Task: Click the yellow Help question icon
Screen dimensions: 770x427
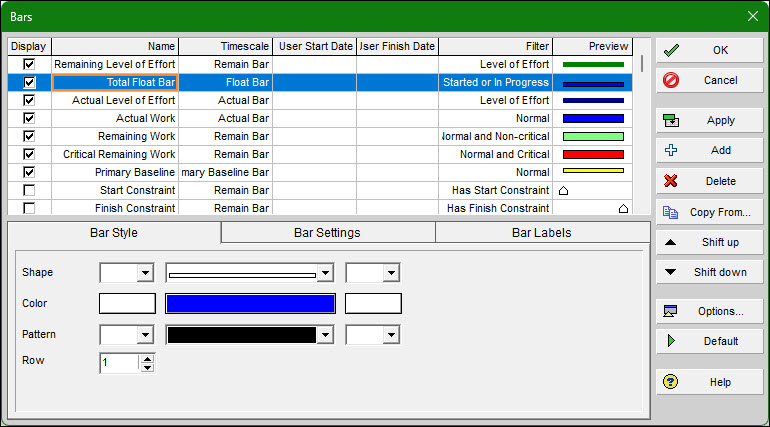Action: click(x=670, y=382)
